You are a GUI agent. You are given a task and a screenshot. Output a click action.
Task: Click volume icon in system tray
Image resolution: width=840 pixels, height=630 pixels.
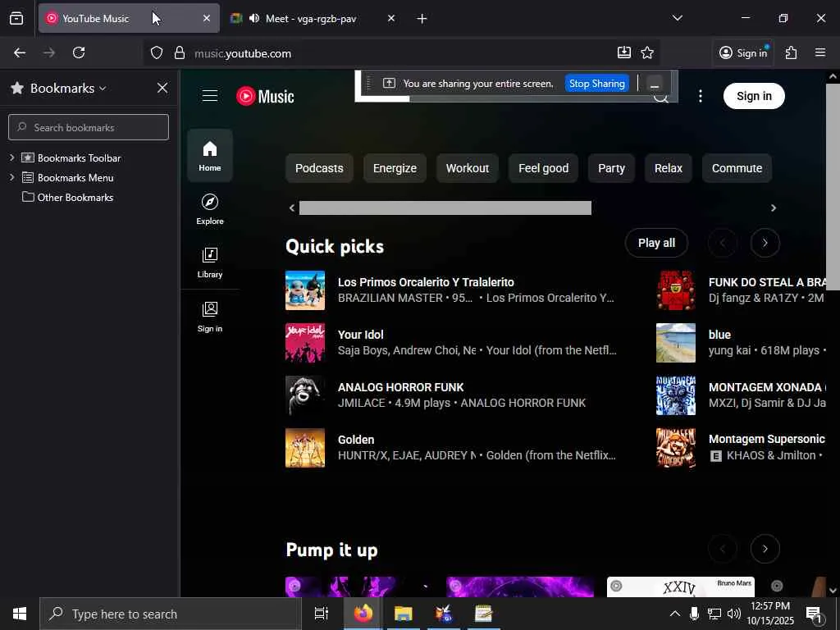(x=734, y=614)
